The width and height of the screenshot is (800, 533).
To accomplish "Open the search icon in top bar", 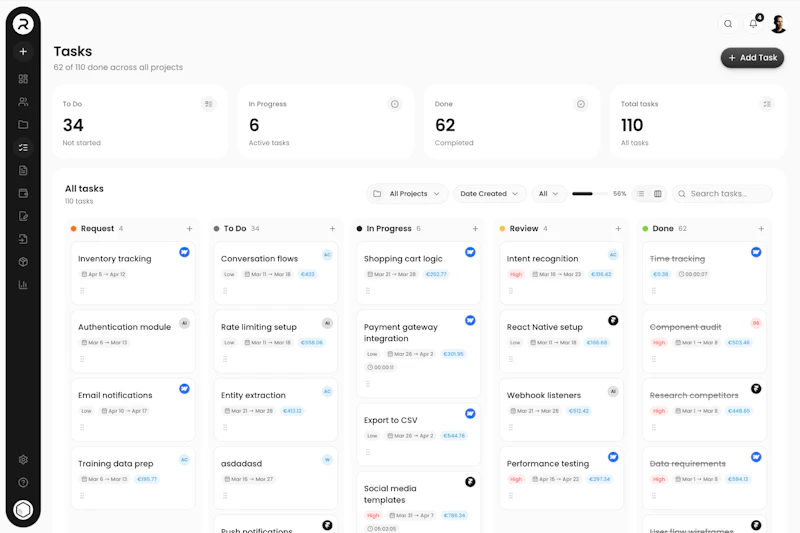I will pyautogui.click(x=728, y=24).
